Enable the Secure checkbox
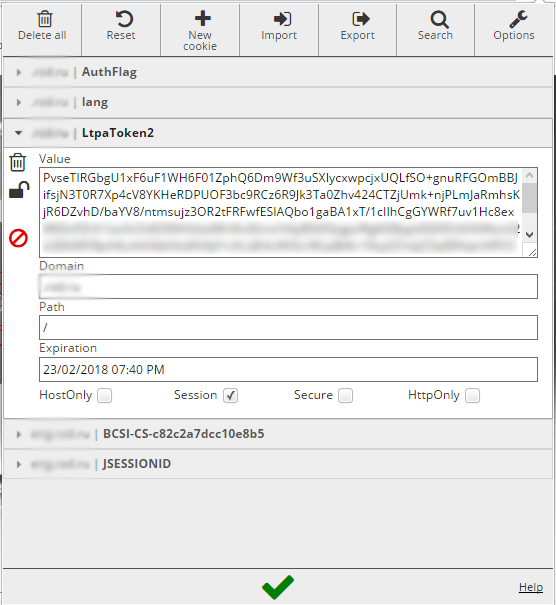Image resolution: width=556 pixels, height=605 pixels. coord(345,395)
